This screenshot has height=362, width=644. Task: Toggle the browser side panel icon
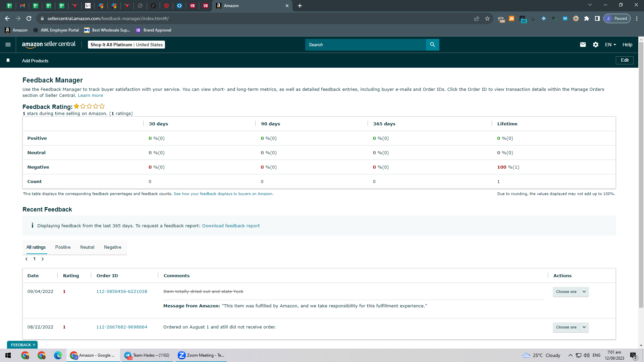597,19
